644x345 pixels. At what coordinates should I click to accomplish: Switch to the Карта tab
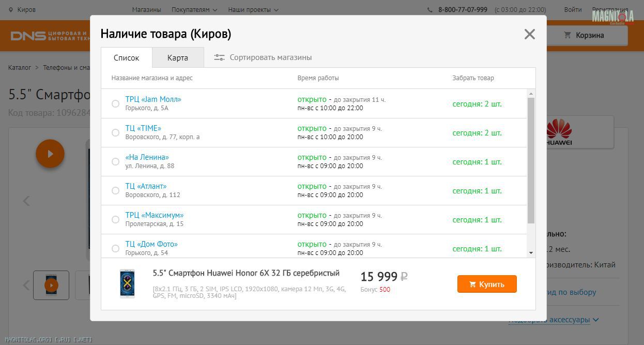point(178,57)
